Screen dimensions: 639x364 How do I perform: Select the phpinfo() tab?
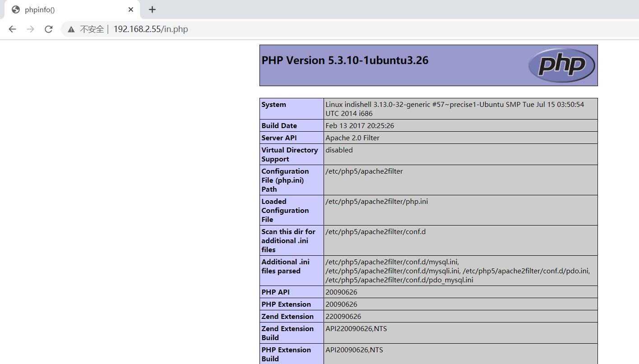coord(72,9)
